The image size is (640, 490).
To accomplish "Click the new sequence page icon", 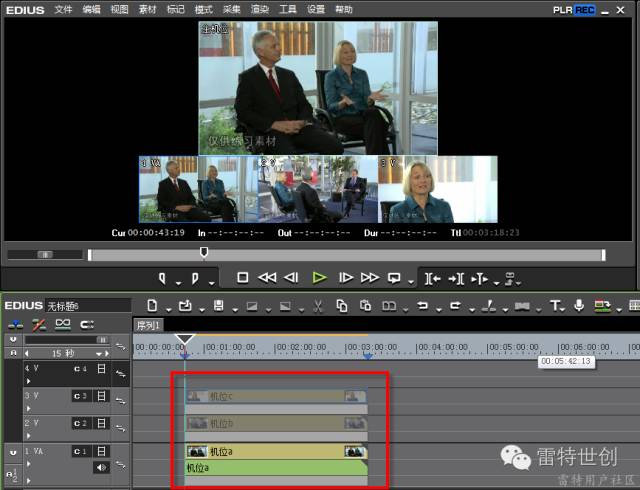I will (x=153, y=305).
